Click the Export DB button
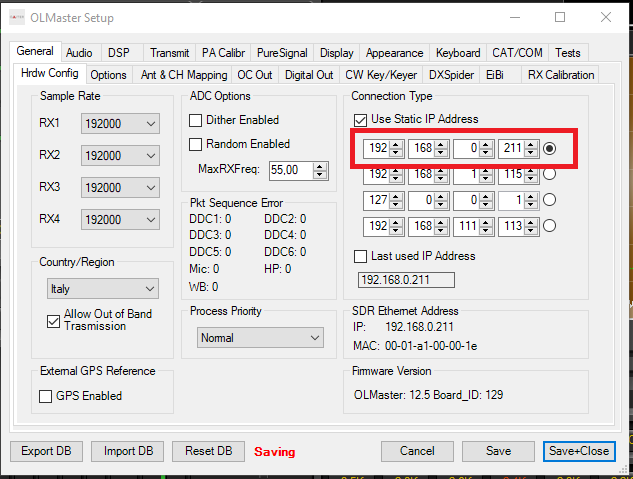The image size is (633, 479). tap(46, 451)
